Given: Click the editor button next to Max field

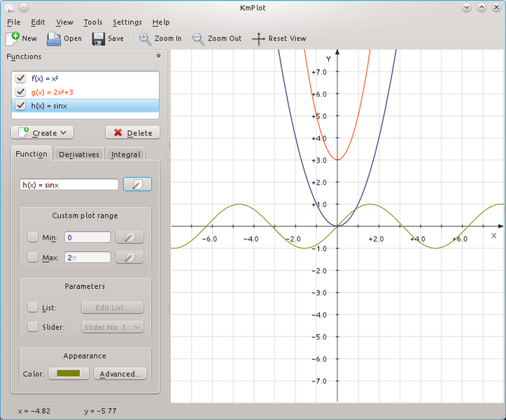Looking at the screenshot, I should pos(129,258).
